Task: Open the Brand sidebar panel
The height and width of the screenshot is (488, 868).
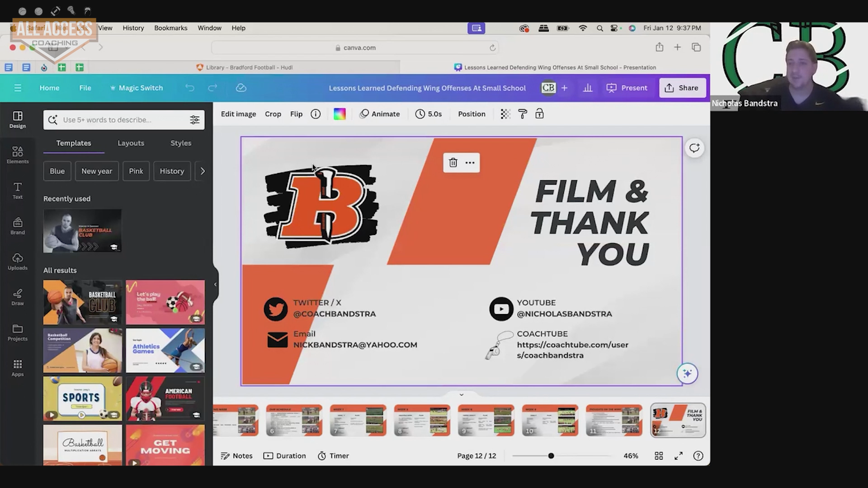Action: (x=18, y=226)
